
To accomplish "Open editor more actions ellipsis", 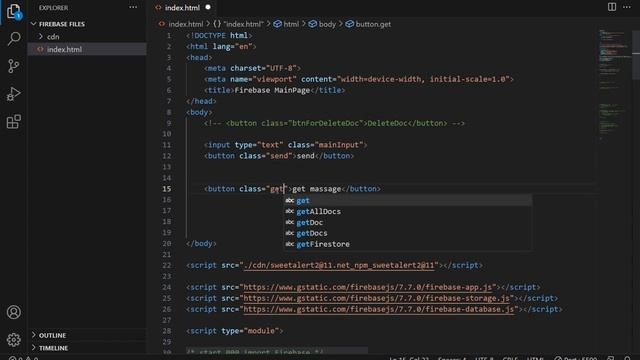I will [627, 7].
